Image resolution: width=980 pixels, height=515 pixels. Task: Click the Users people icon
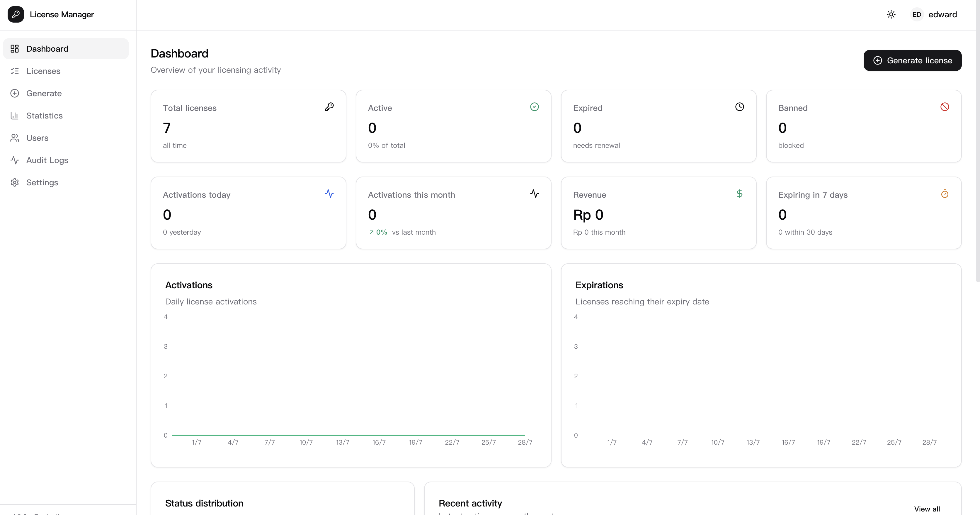click(x=15, y=138)
